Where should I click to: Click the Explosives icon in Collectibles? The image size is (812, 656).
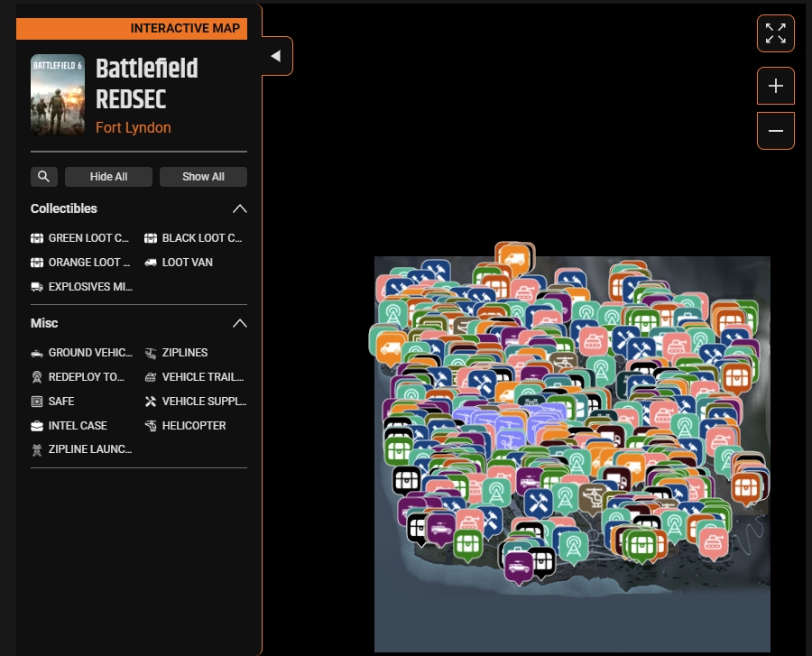36,286
